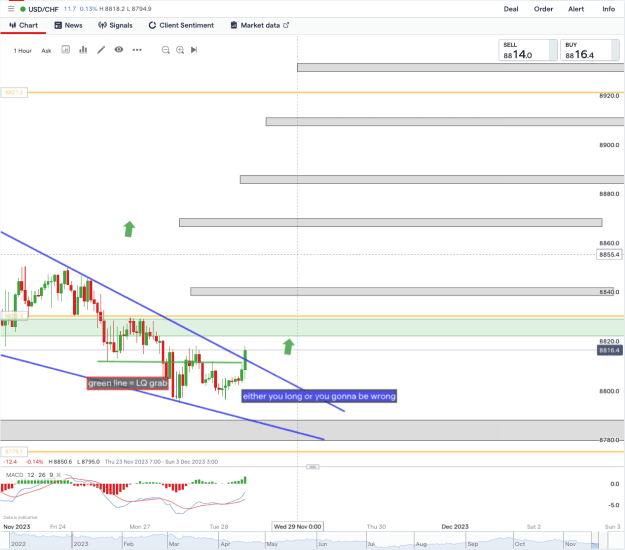Click the Order button
625x550 pixels.
[x=543, y=9]
